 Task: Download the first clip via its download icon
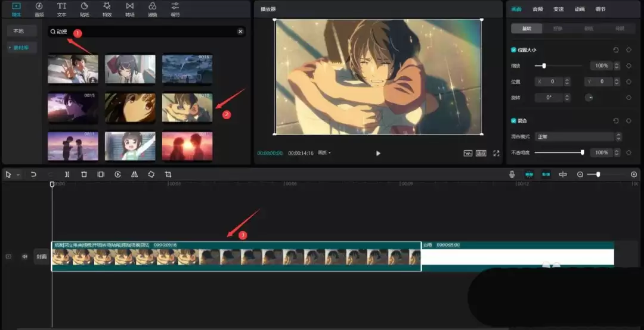tap(93, 80)
